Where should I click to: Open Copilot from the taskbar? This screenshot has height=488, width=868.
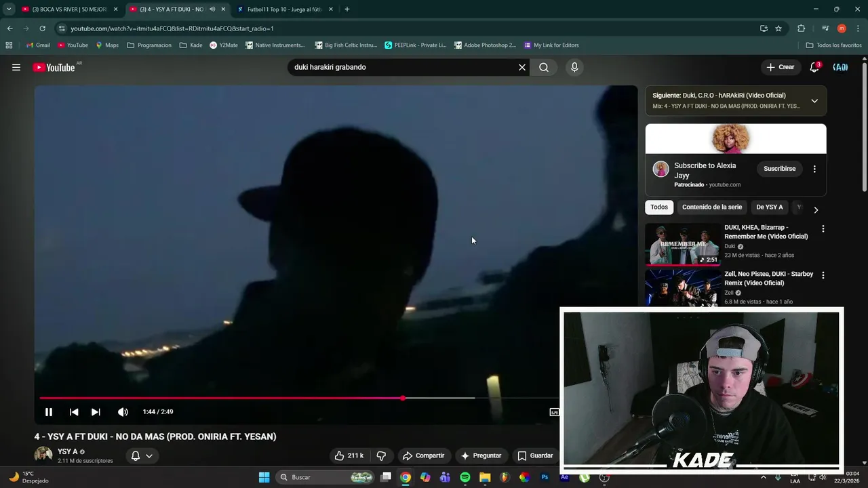tap(425, 477)
